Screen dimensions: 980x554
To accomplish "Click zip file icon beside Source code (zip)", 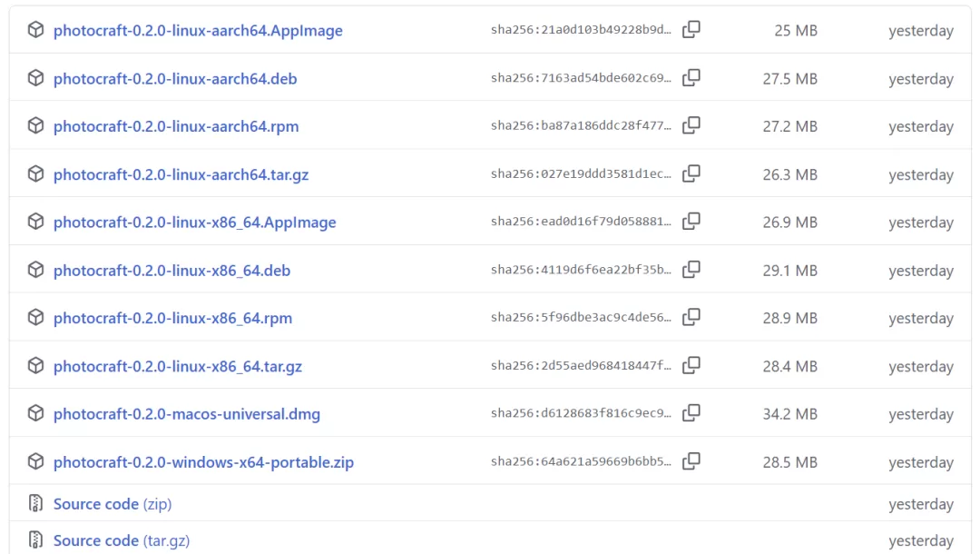I will [x=35, y=503].
